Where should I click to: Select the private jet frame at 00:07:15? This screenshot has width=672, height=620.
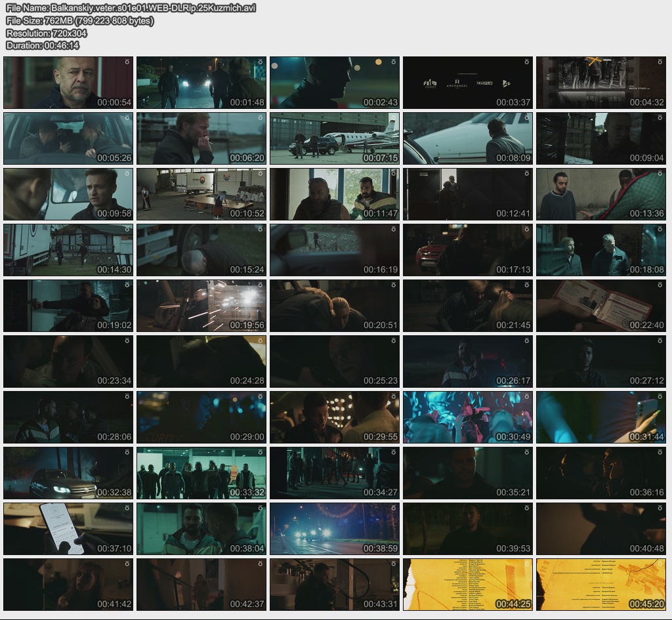pos(335,138)
